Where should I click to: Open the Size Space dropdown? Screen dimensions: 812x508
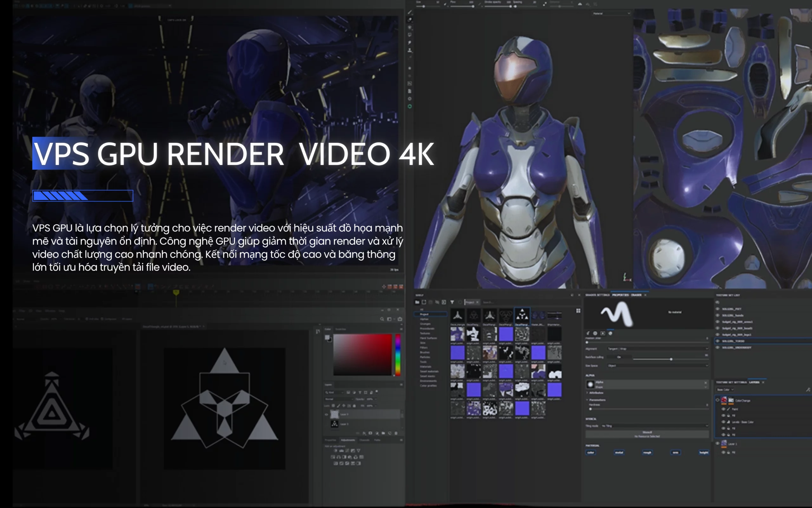pos(658,366)
